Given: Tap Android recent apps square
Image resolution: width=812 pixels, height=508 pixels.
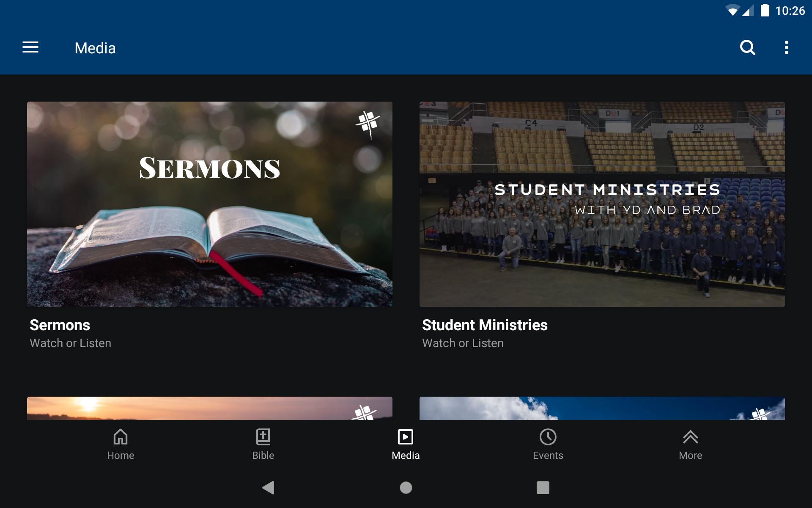Looking at the screenshot, I should 543,488.
